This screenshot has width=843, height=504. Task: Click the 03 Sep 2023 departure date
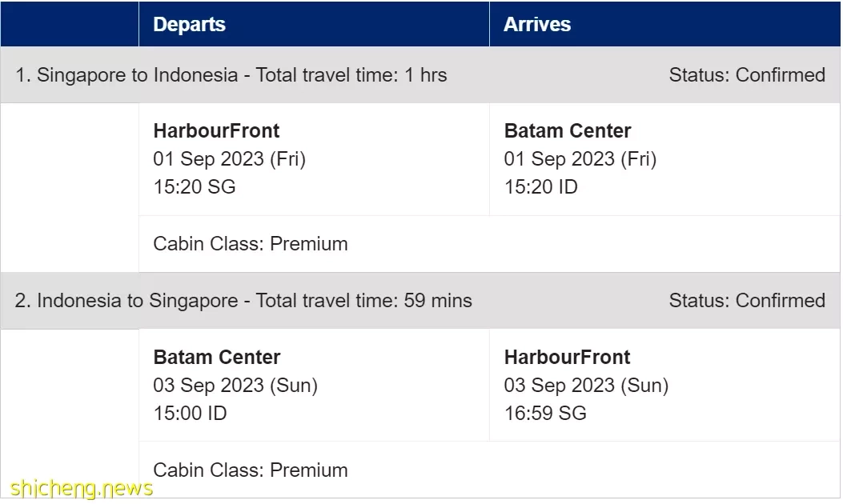pos(235,386)
